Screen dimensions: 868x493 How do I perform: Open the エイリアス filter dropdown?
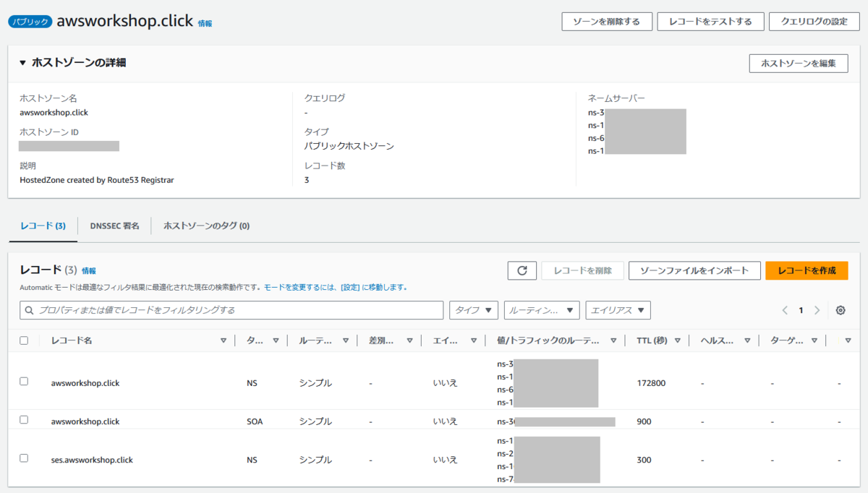coord(618,310)
